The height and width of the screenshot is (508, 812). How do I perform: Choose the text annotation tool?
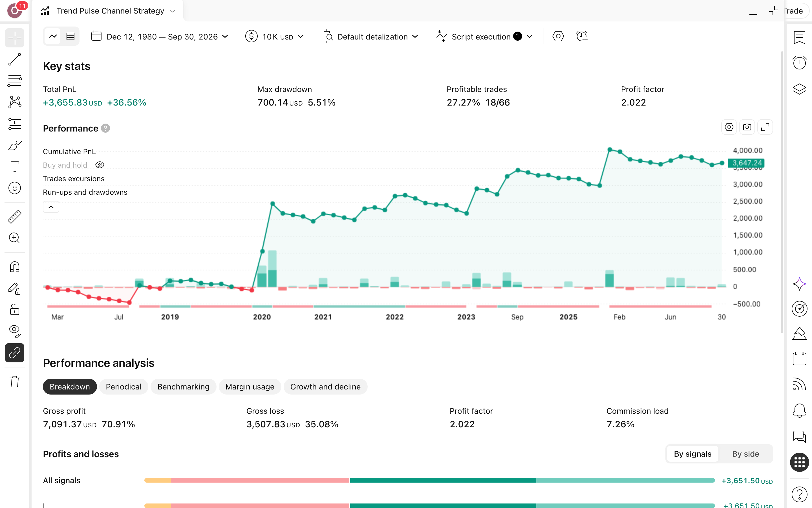(x=14, y=166)
